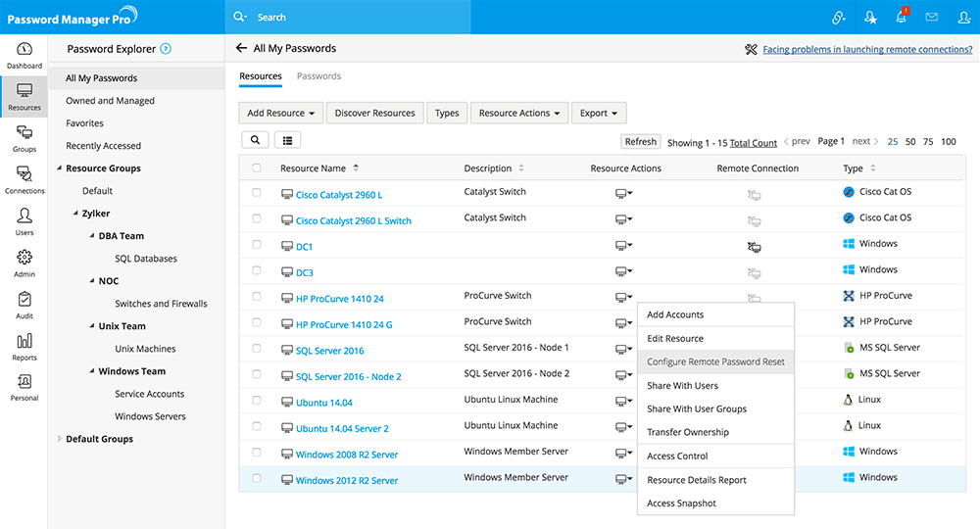Click the column chooser list icon
The image size is (980, 529).
[288, 141]
